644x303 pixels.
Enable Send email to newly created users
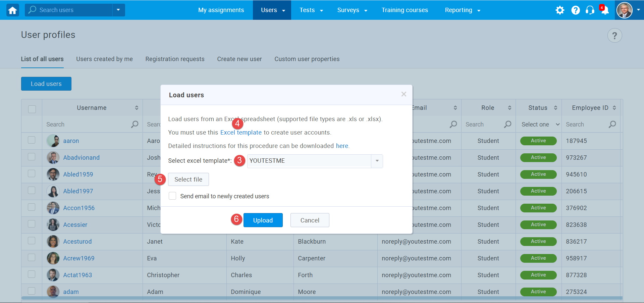tap(172, 196)
